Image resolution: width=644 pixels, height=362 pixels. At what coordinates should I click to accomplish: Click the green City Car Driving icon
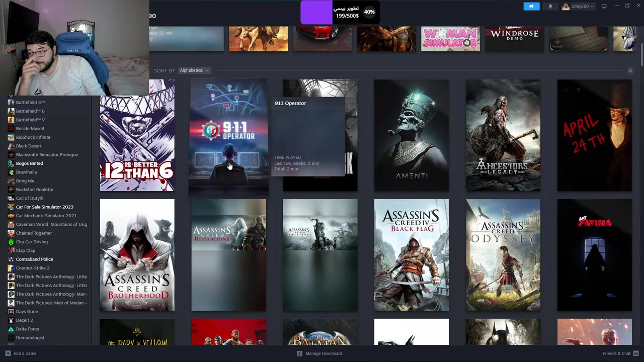tap(11, 242)
